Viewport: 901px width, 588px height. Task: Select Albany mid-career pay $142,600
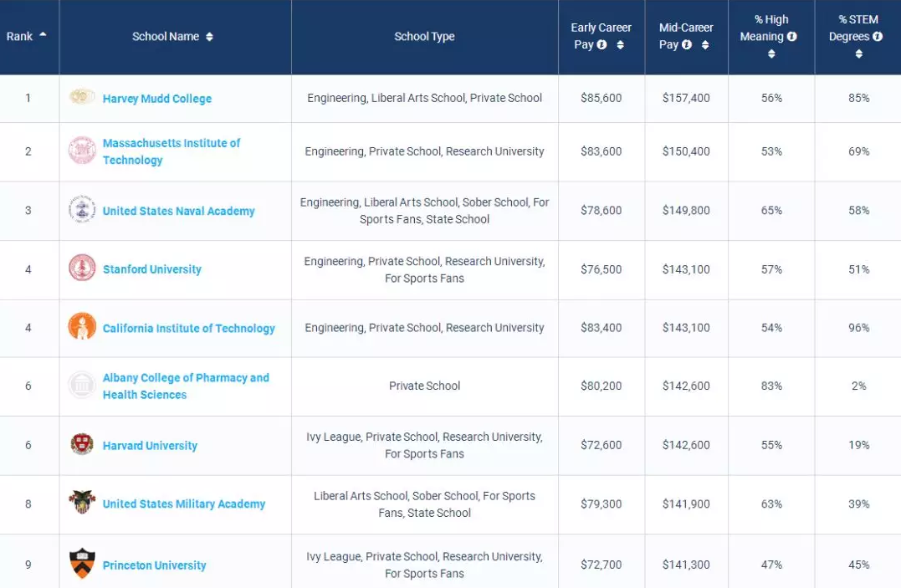pos(686,386)
